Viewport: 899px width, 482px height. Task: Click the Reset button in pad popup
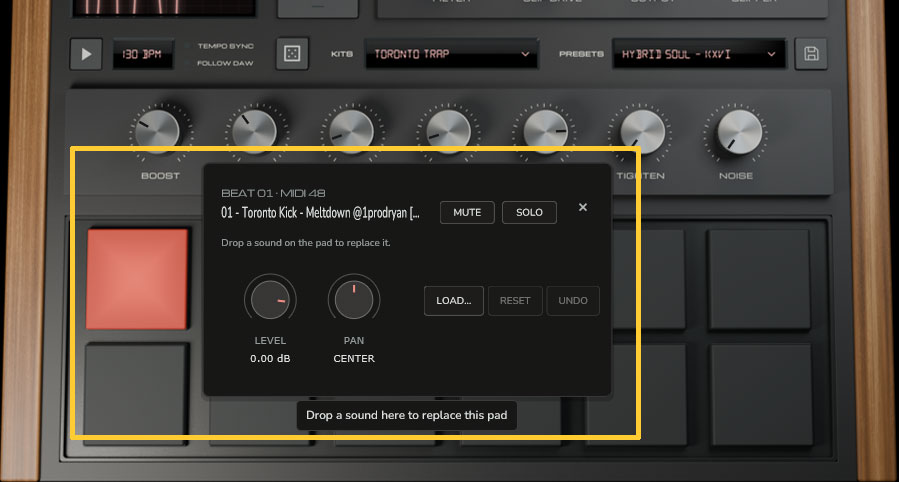pos(515,301)
